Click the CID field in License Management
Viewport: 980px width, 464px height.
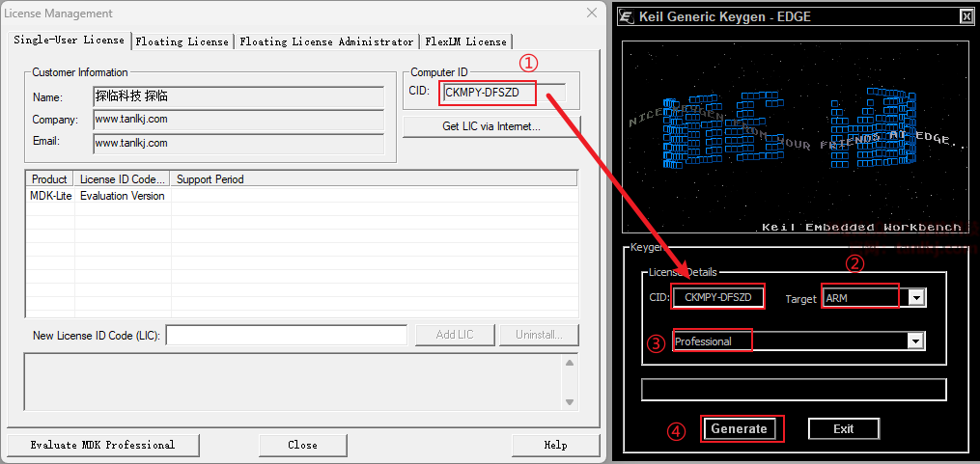pyautogui.click(x=504, y=93)
